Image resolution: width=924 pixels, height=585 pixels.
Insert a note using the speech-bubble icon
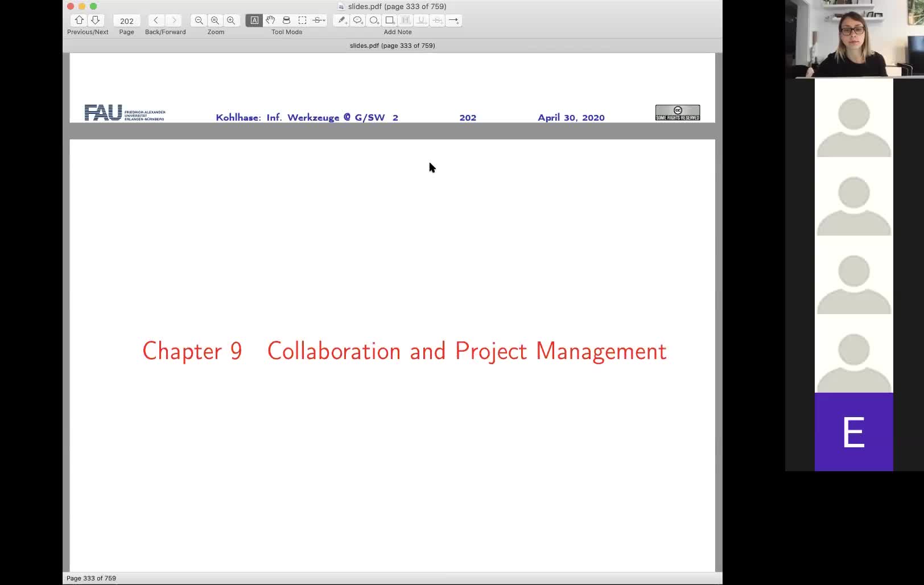click(358, 20)
